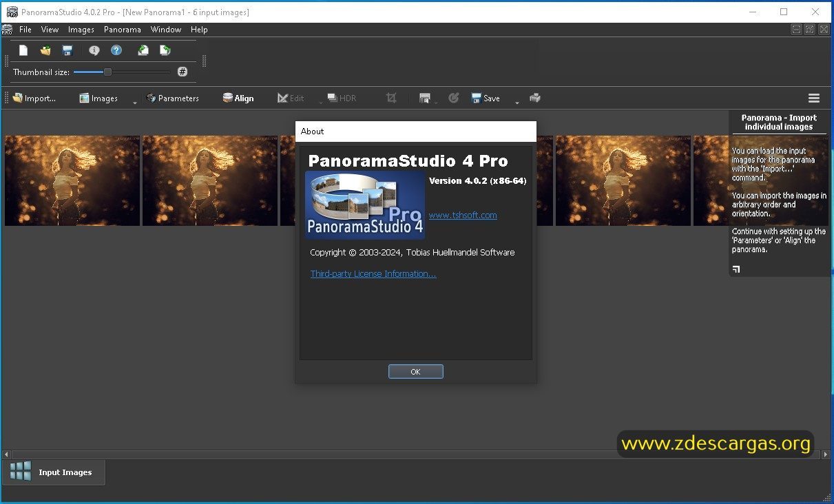Open the View menu
834x504 pixels.
(50, 30)
